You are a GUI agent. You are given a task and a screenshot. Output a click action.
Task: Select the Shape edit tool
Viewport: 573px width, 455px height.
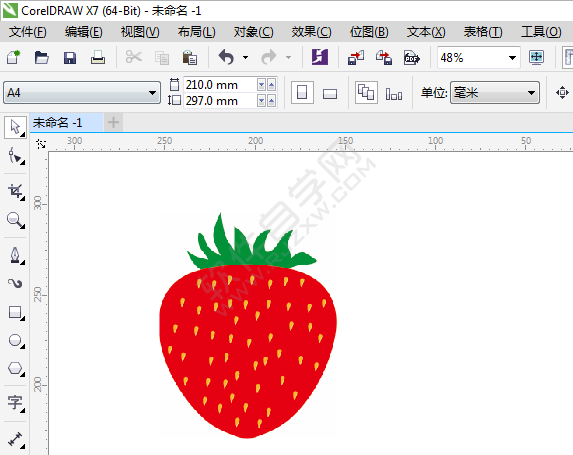coord(15,156)
